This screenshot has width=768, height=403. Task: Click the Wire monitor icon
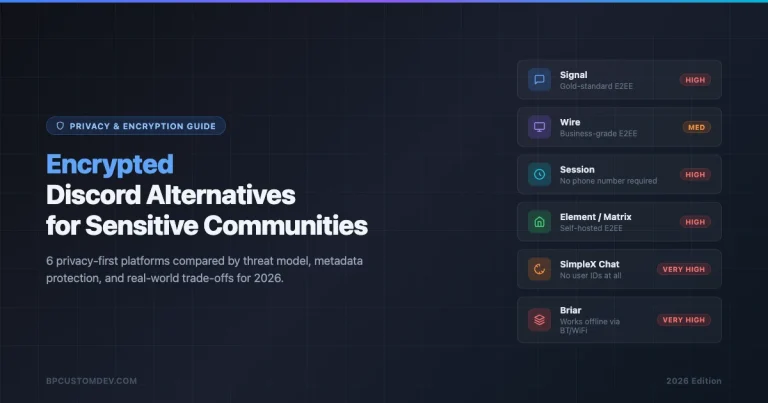pyautogui.click(x=539, y=127)
